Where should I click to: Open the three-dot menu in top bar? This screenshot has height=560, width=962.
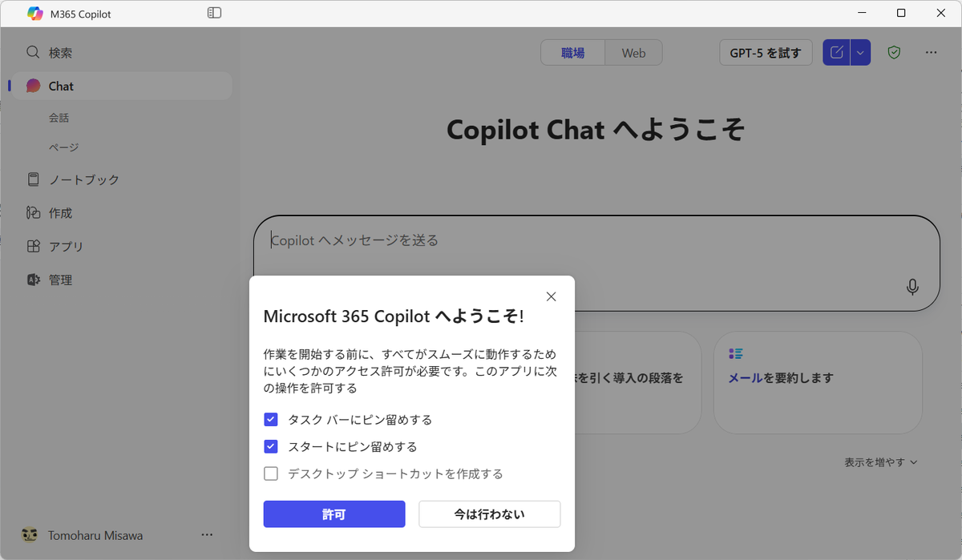[931, 53]
